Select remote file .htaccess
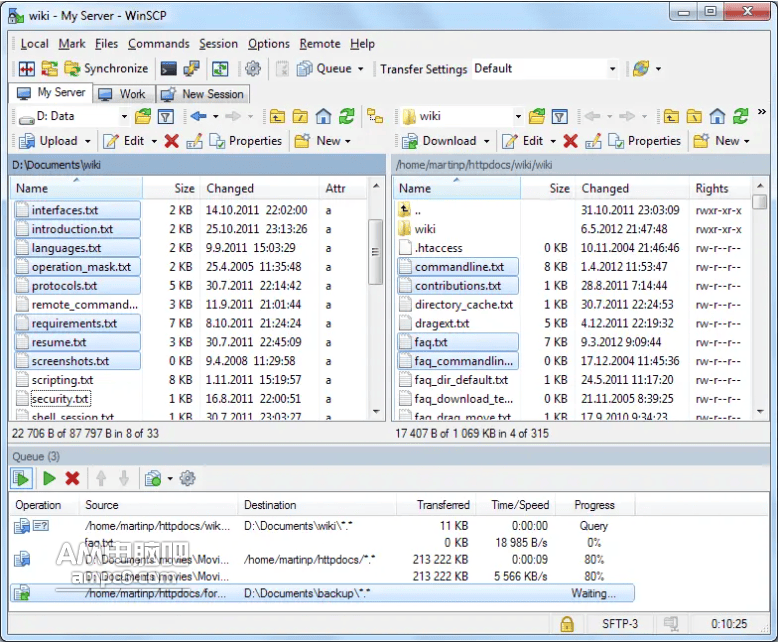 (431, 248)
